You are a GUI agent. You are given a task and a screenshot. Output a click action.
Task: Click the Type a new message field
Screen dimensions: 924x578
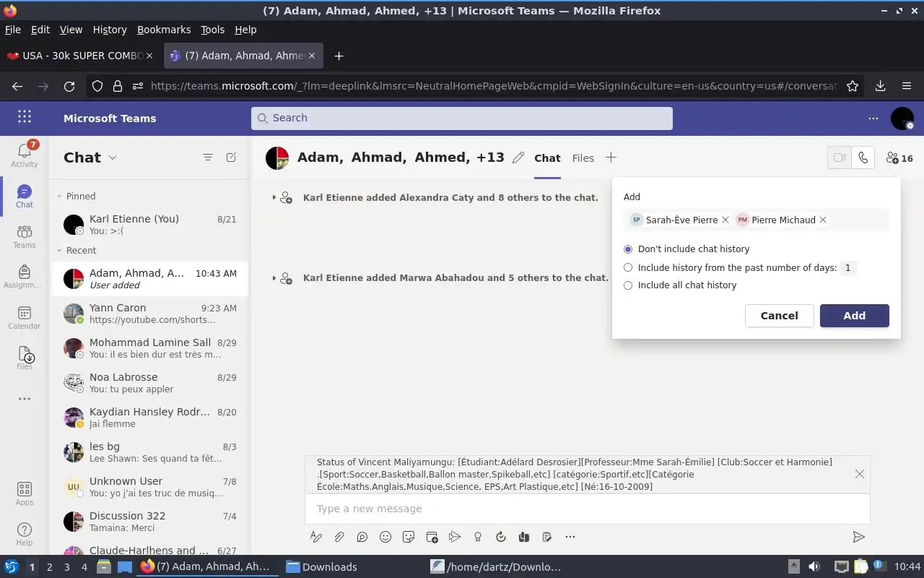pyautogui.click(x=588, y=509)
